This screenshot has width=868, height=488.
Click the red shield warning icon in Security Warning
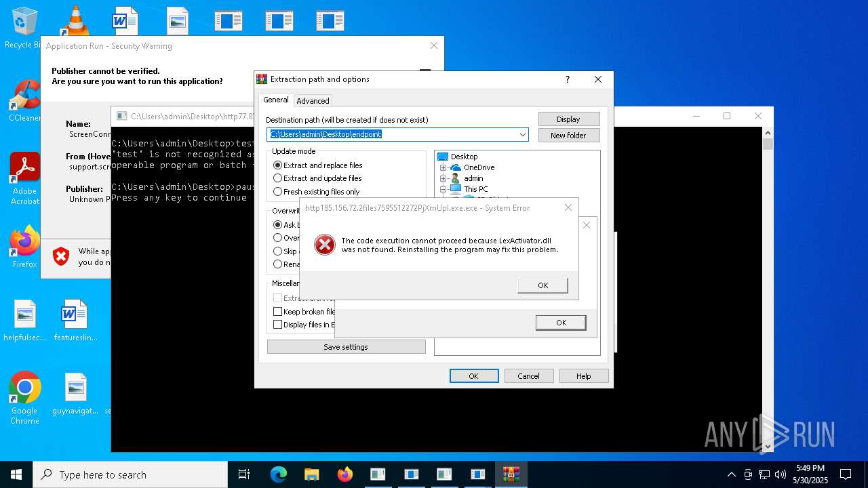pyautogui.click(x=62, y=256)
